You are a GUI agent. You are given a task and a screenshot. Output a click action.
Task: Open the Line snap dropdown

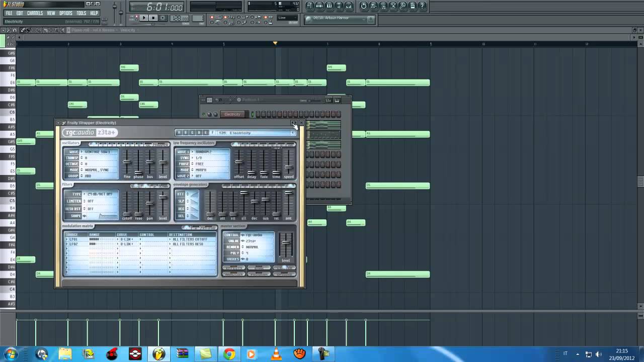tap(287, 18)
